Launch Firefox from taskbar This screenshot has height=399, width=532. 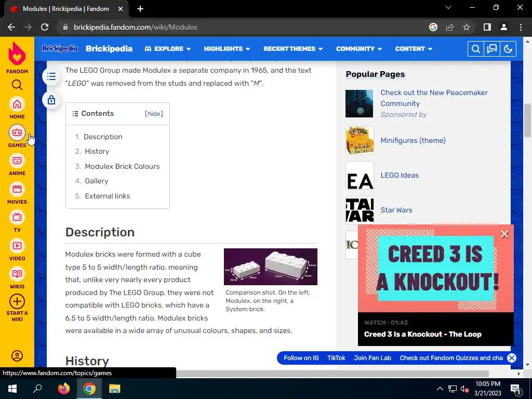(63, 389)
